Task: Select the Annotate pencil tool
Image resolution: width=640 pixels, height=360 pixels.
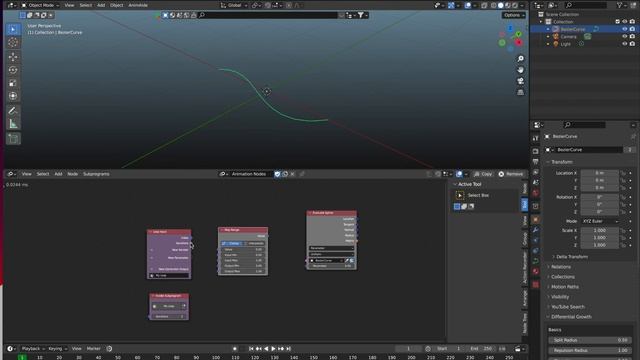Action: pyautogui.click(x=13, y=111)
